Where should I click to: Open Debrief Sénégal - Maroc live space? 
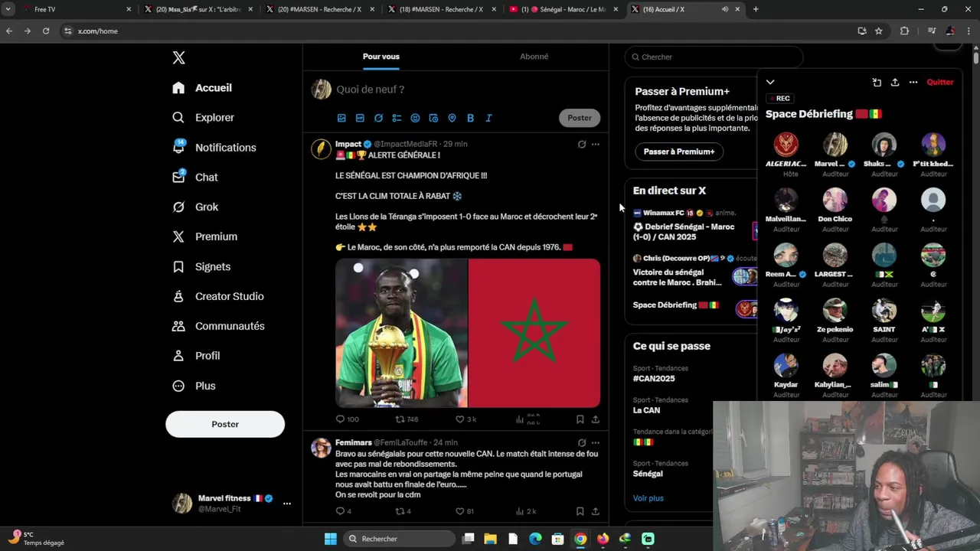(693, 225)
